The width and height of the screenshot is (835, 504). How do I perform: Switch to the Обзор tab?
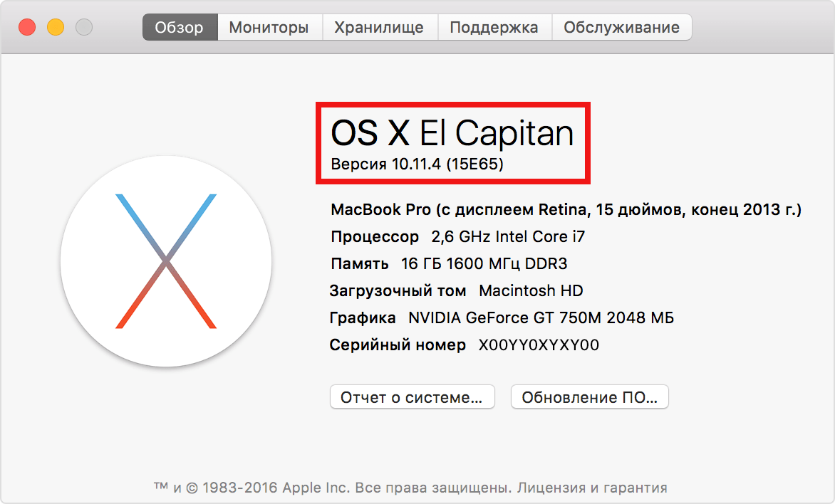tap(179, 28)
